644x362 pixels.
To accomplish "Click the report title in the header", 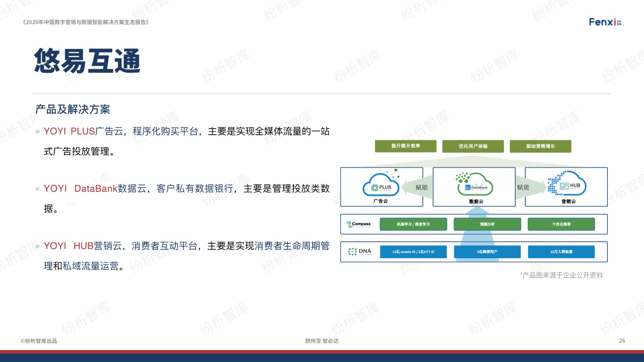I will [x=86, y=22].
